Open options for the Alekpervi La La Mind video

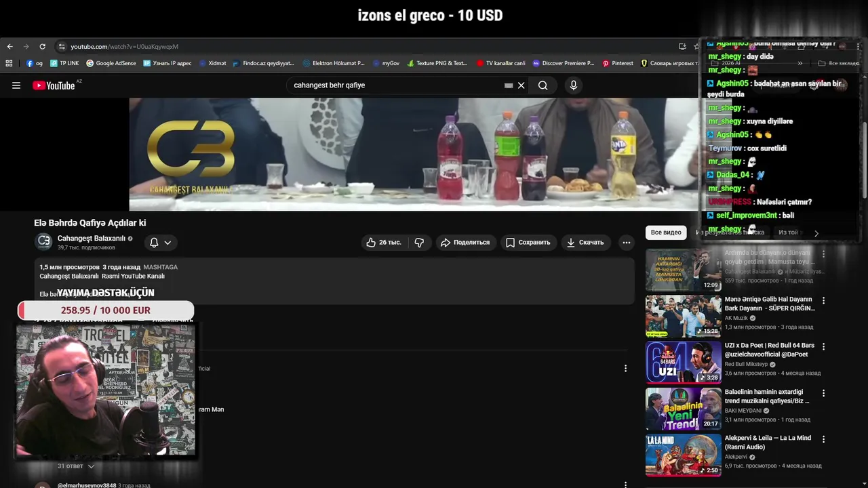(x=824, y=439)
